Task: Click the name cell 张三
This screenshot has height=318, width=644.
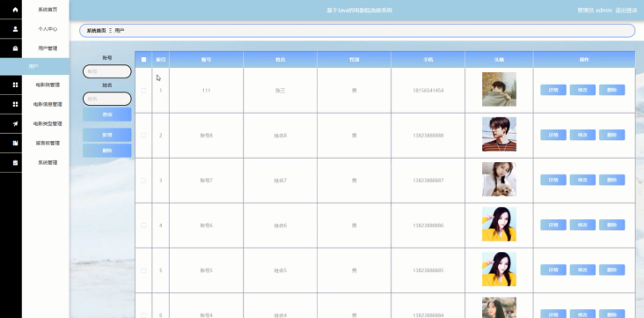Action: pyautogui.click(x=280, y=91)
